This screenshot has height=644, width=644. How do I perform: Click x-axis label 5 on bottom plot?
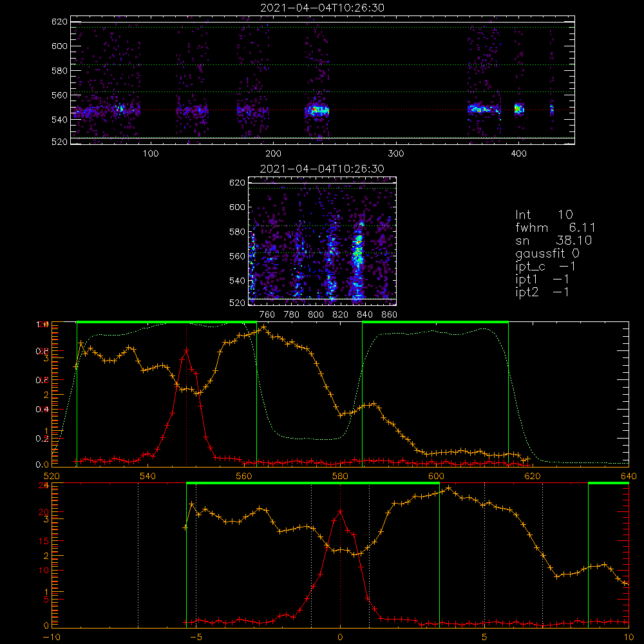(485, 638)
